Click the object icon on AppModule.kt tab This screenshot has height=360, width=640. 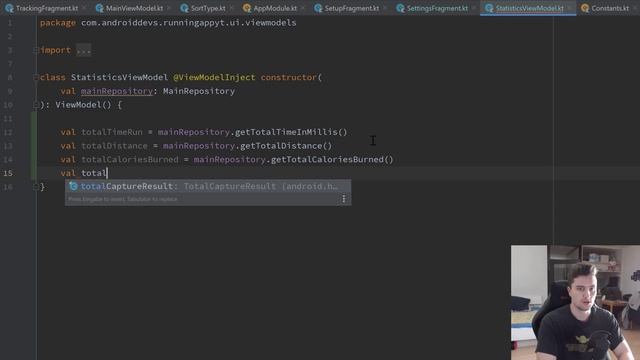[247, 8]
